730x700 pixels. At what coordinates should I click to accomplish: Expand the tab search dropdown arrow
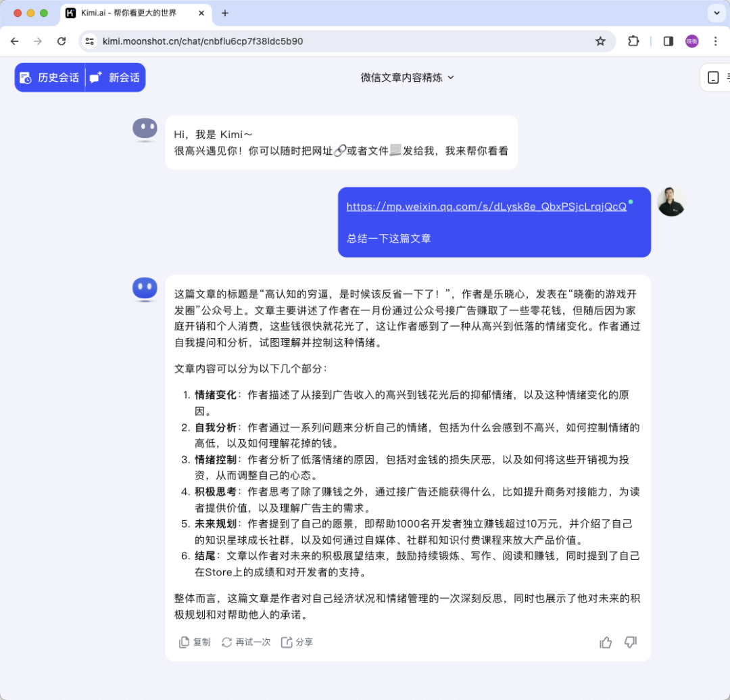pyautogui.click(x=716, y=13)
